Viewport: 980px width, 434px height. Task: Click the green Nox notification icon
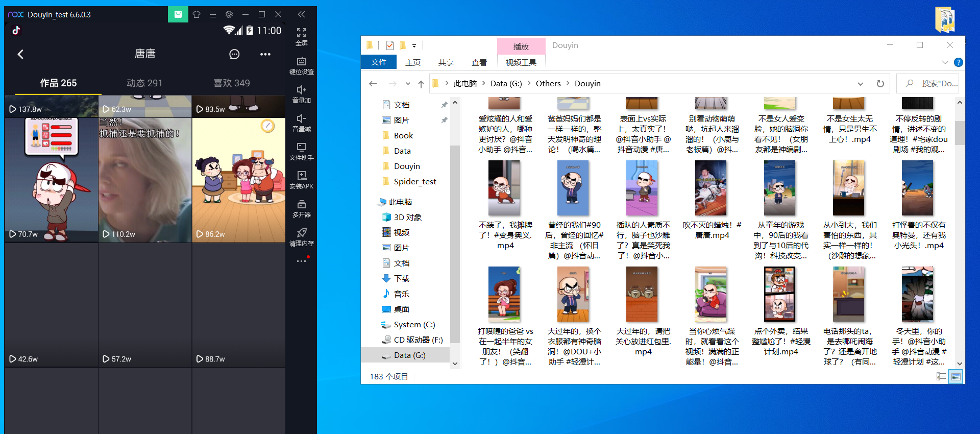(x=178, y=14)
